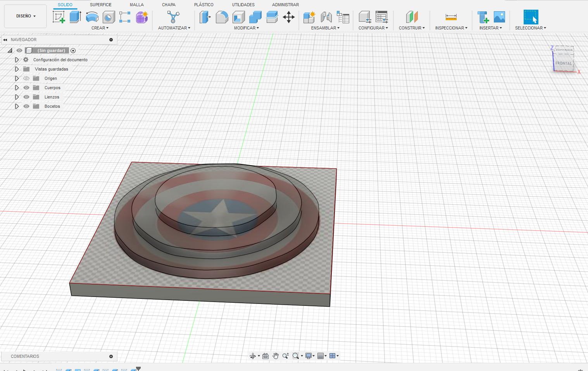Viewport: 588px width, 371px height.
Task: Select the Offset Plane construct tool
Action: [x=412, y=17]
